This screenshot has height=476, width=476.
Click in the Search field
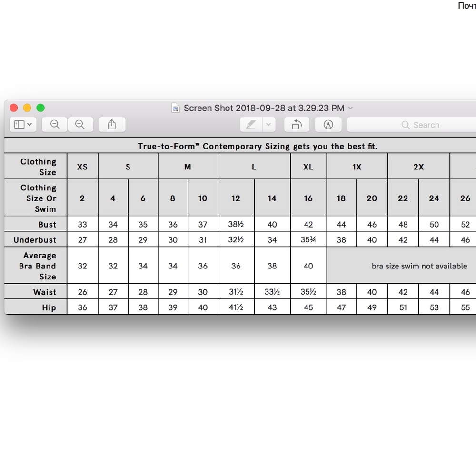(428, 125)
